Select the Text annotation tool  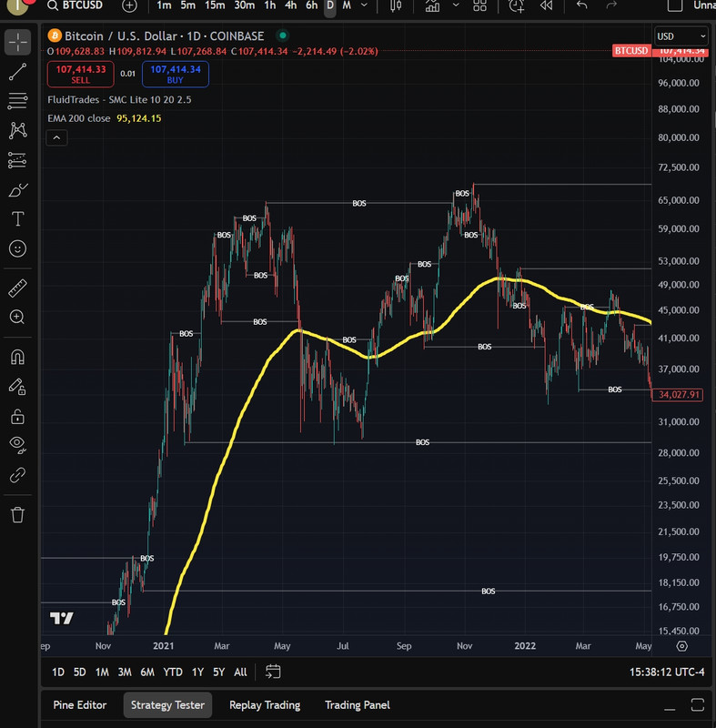tap(17, 219)
